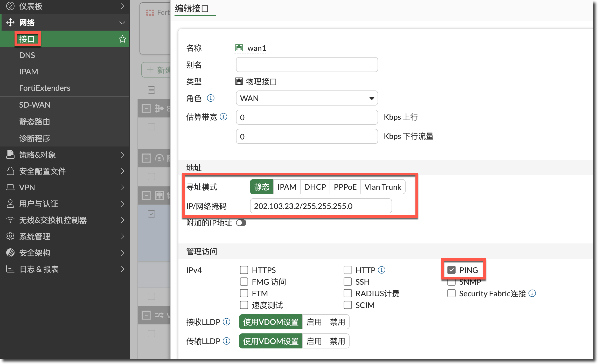Viewport: 598px width, 364px height.
Task: Enable the SSH checkbox
Action: (x=347, y=282)
